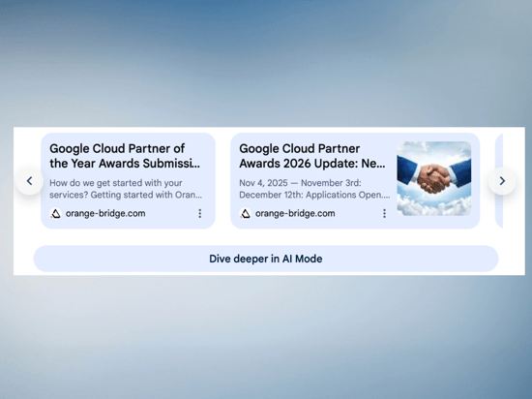Open "Google Cloud Partner Awards 2026 Update" title
The image size is (532, 399).
(x=312, y=156)
